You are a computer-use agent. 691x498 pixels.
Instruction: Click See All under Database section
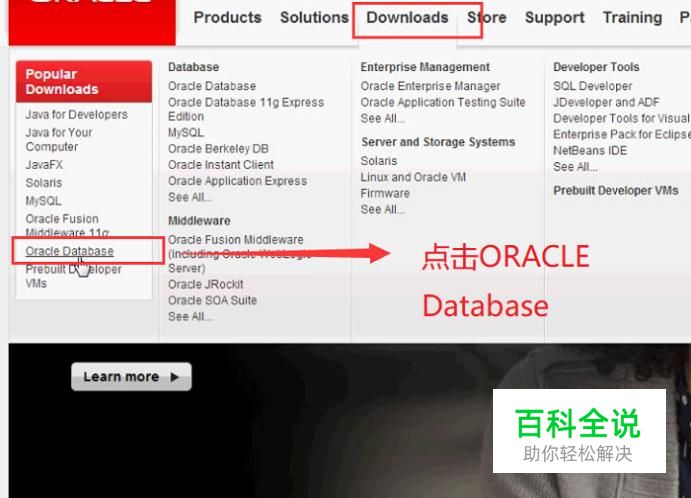[x=190, y=197]
